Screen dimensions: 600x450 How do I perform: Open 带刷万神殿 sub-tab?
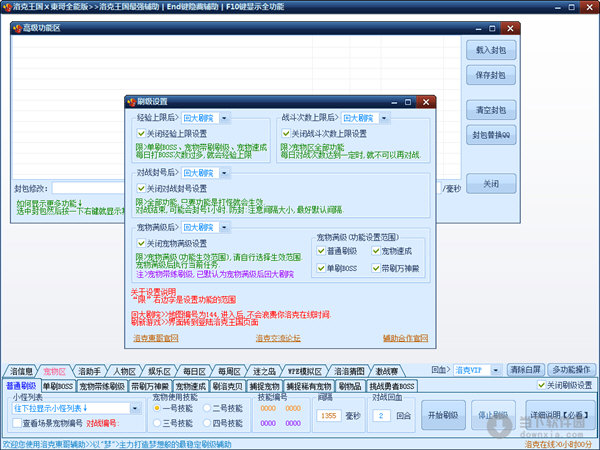150,386
